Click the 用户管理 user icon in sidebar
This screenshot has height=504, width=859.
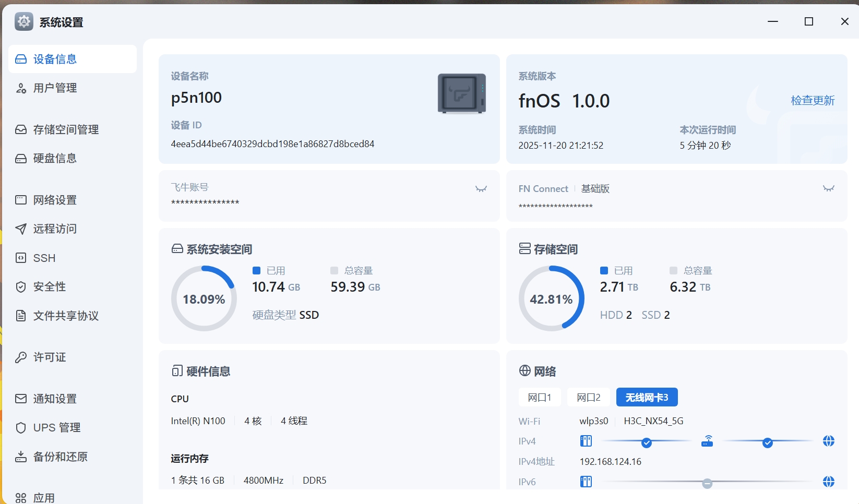(x=21, y=88)
